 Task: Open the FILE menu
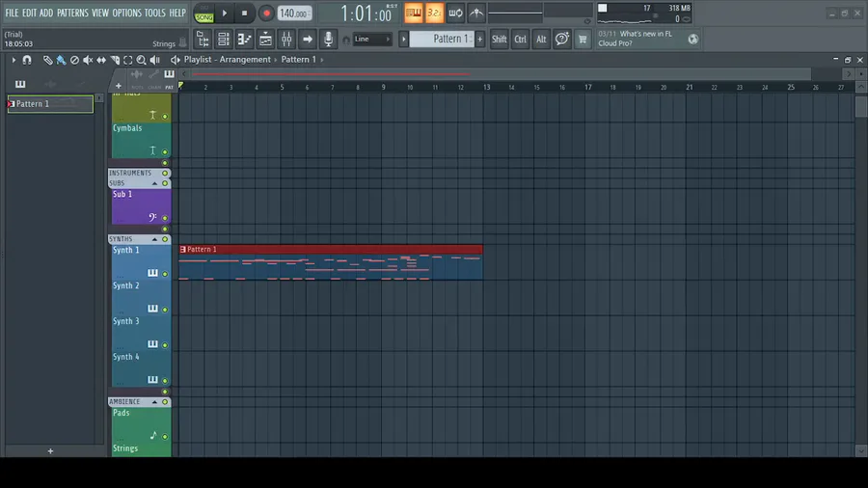click(12, 13)
